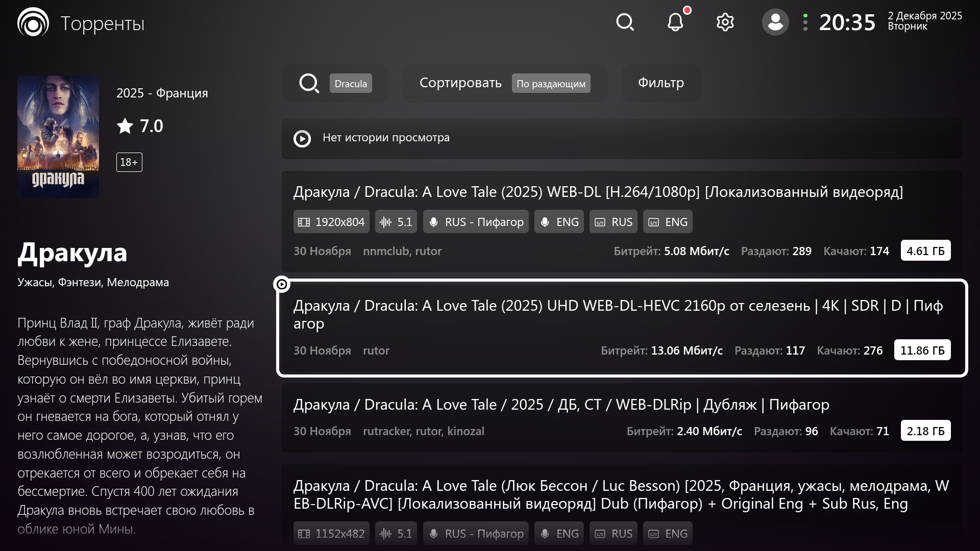Open notifications bell icon
This screenshot has width=980, height=551.
[x=675, y=22]
